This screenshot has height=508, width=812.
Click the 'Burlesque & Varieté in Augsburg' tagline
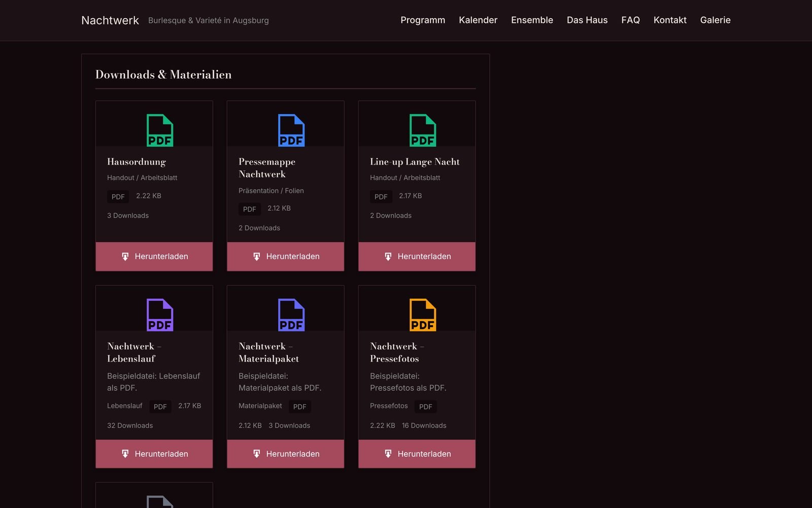(209, 21)
